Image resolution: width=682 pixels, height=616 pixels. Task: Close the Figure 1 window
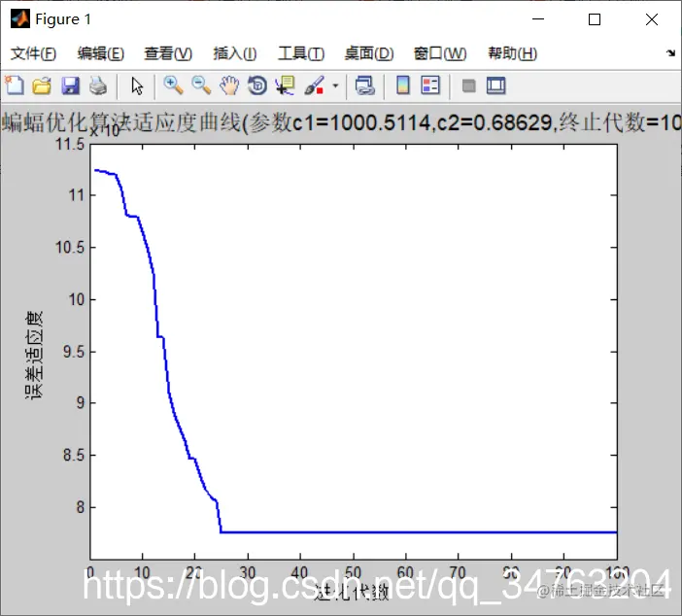652,19
